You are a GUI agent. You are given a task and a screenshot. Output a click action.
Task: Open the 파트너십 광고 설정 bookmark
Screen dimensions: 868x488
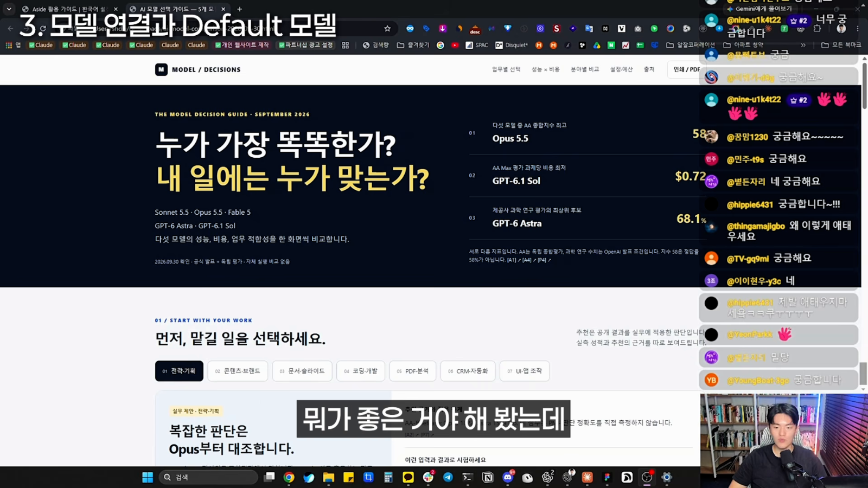tap(305, 45)
